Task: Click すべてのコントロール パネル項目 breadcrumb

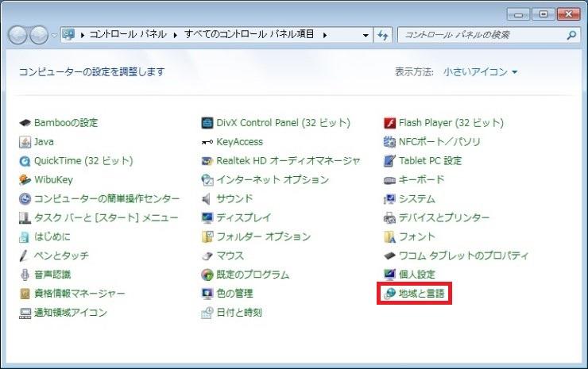Action: tap(249, 34)
